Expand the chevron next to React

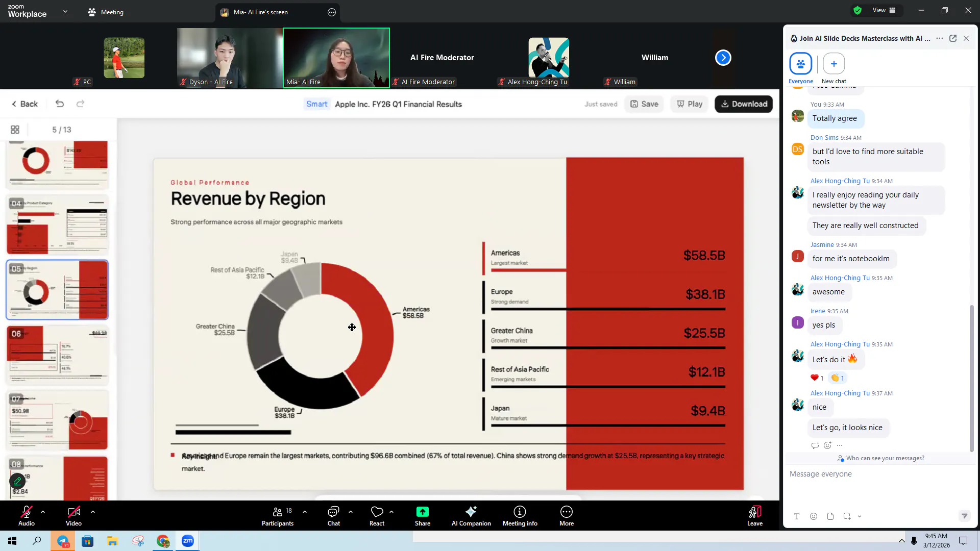[391, 511]
